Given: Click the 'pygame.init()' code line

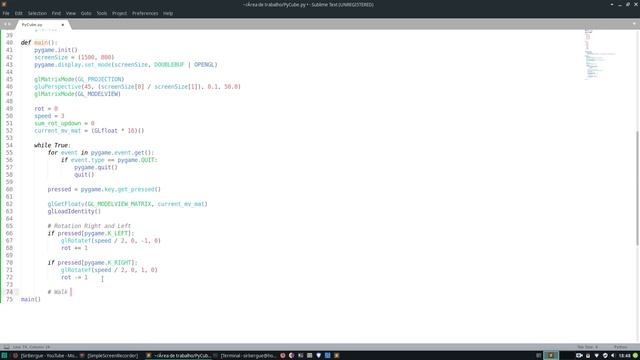Looking at the screenshot, I should 56,50.
